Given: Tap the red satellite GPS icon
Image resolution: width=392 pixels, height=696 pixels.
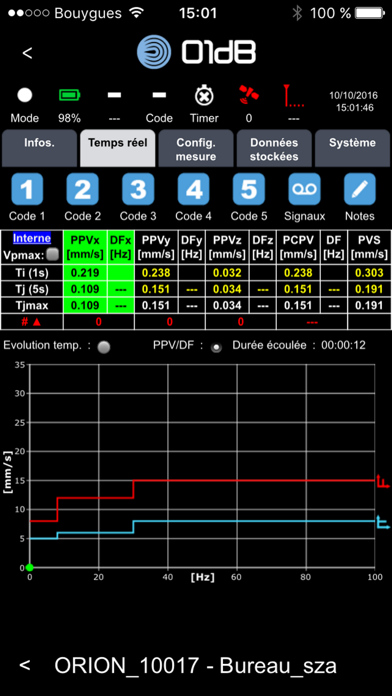Looking at the screenshot, I should tap(249, 95).
